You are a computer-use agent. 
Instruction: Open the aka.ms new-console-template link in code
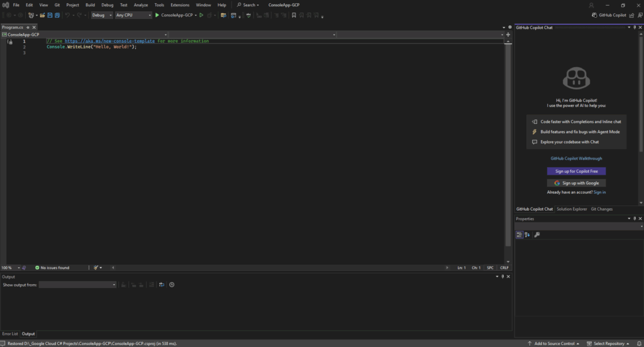click(x=109, y=41)
